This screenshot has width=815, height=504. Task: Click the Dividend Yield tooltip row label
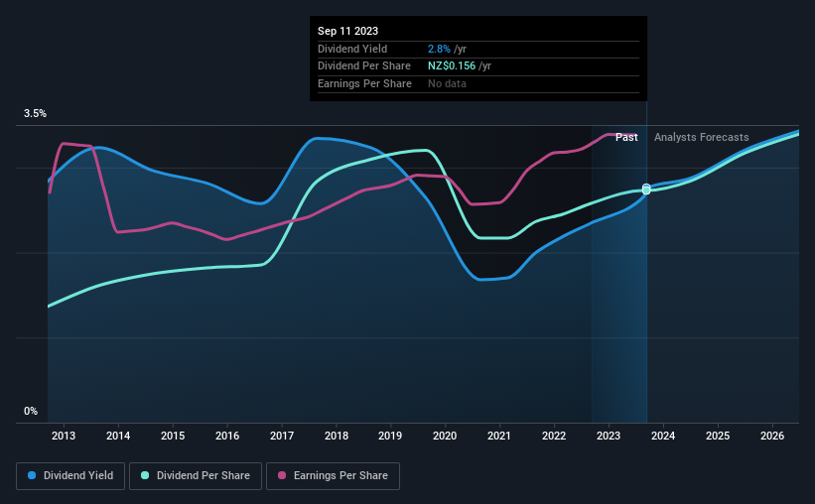point(352,49)
